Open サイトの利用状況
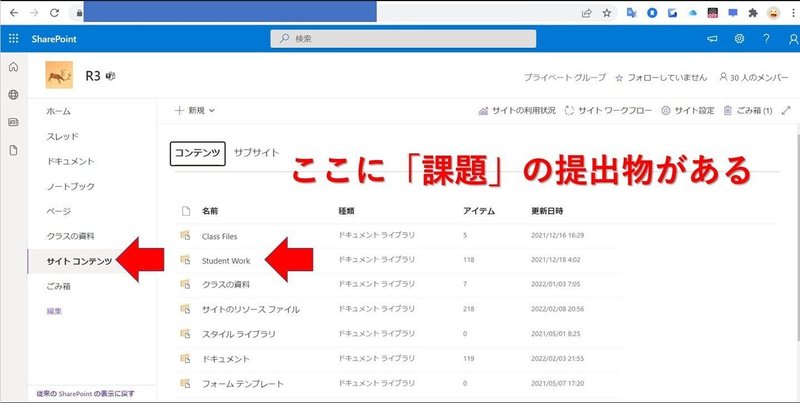The image size is (800, 403). (x=517, y=110)
